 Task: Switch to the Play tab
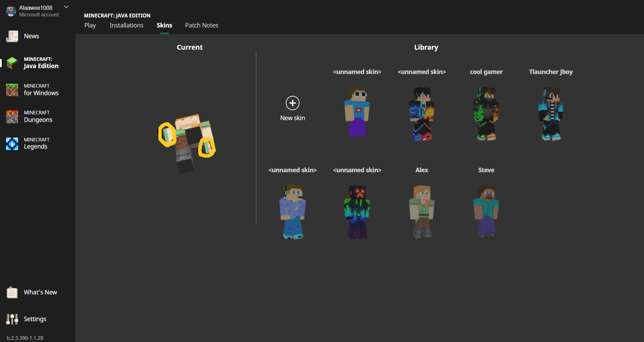[x=90, y=25]
